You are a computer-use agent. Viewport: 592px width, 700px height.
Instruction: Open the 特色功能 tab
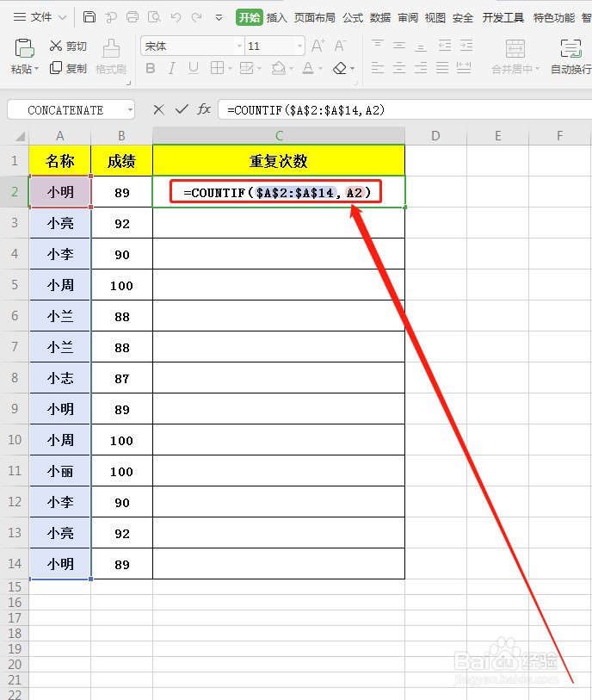553,17
